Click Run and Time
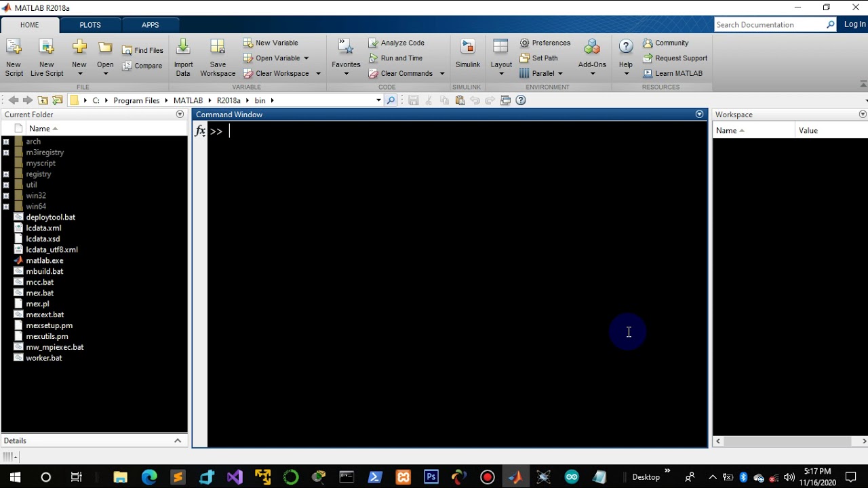868x488 pixels. coord(396,58)
